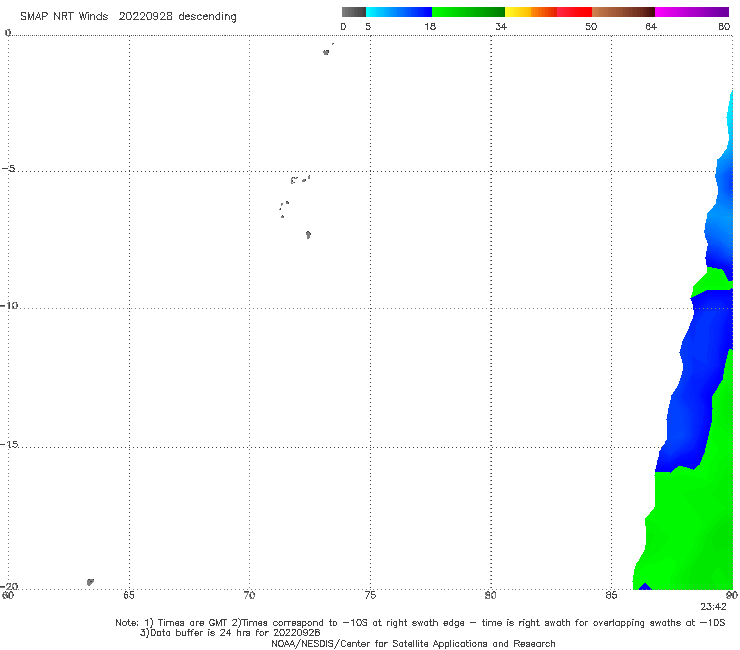Image resolution: width=740 pixels, height=650 pixels.
Task: Click the color bar label 18
Action: click(430, 27)
